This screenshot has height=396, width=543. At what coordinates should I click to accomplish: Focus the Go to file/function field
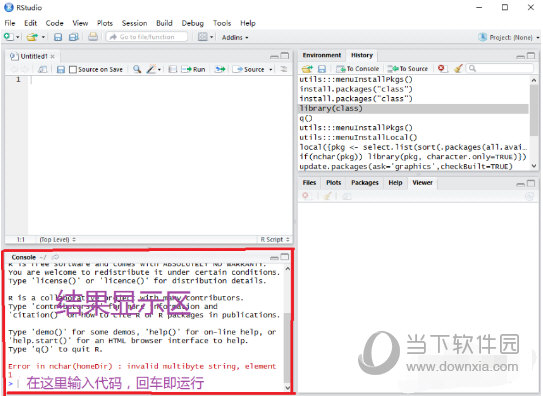tap(147, 37)
